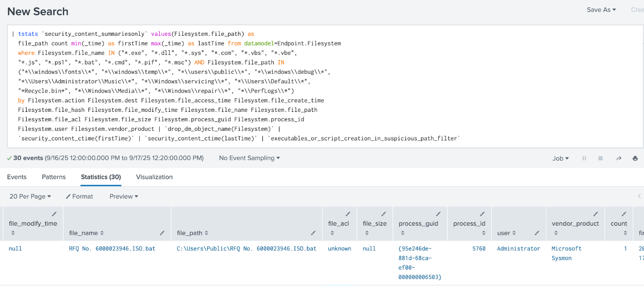Click the RFQ No. 6000023946.ISO.bat file name
Screen dimensions: 644x286
[112, 249]
